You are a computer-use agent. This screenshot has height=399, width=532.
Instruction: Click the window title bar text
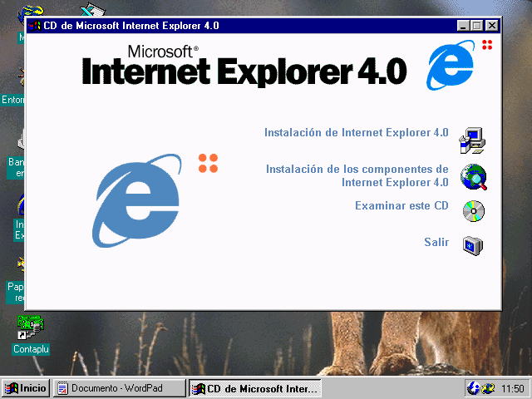131,26
